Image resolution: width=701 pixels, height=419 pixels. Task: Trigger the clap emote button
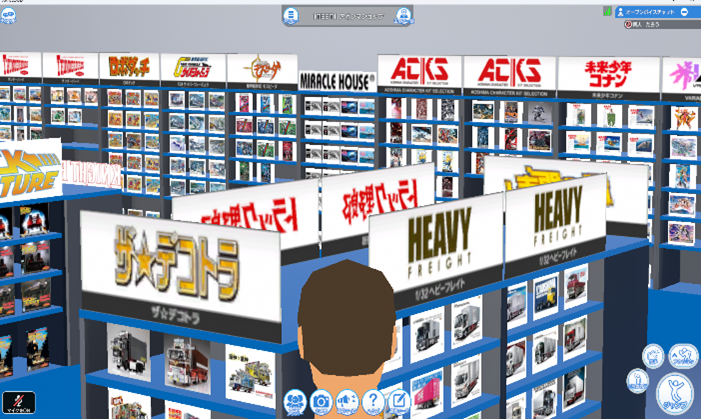point(653,356)
